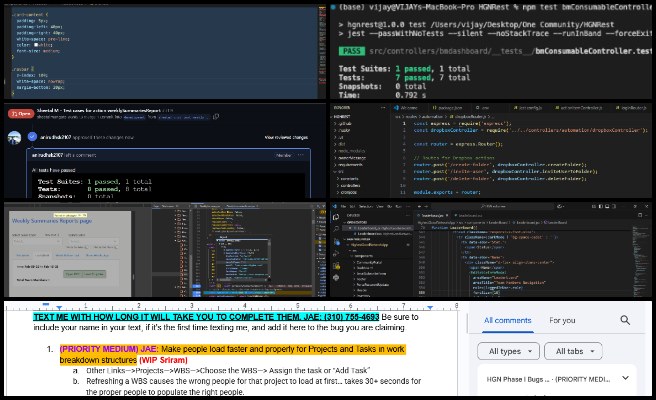Screen dimensions: 656x400
Task: Expand the HGN Phase I Bugs comment chevron
Action: click(x=625, y=378)
